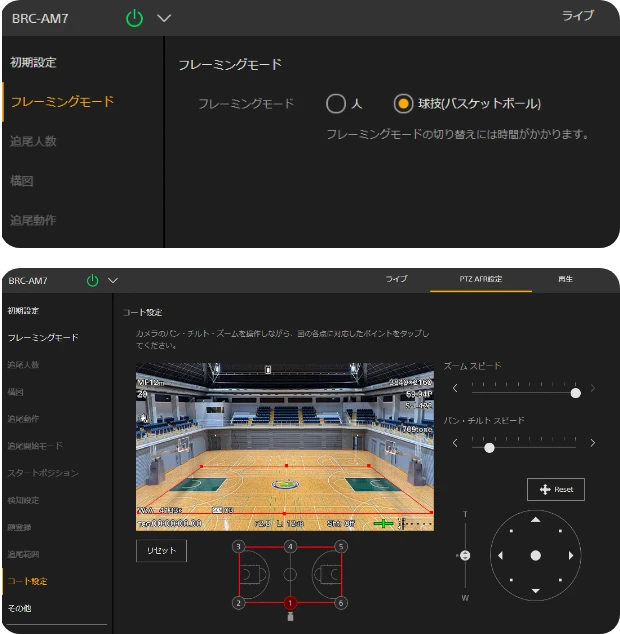The width and height of the screenshot is (620, 634).
Task: Expand camera dropdown chevron in top header
Action: tap(164, 18)
